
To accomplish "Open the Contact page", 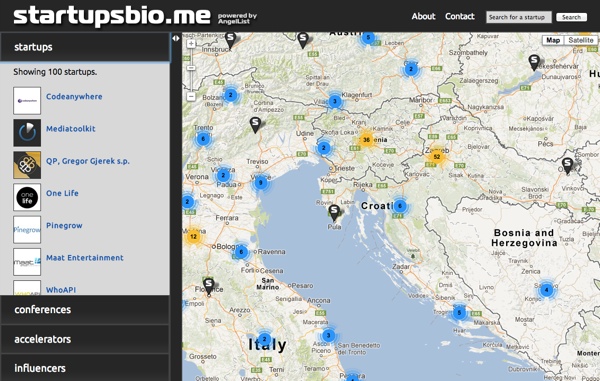I will click(460, 16).
